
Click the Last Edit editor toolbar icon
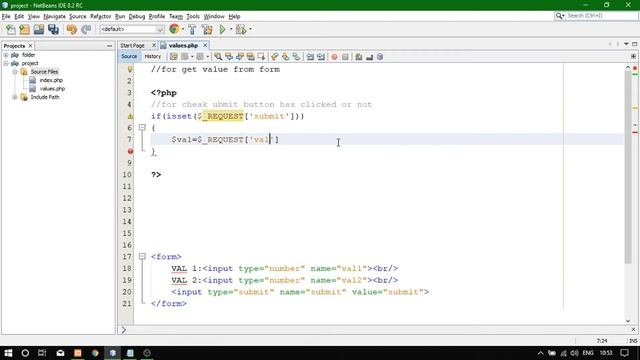pos(174,57)
